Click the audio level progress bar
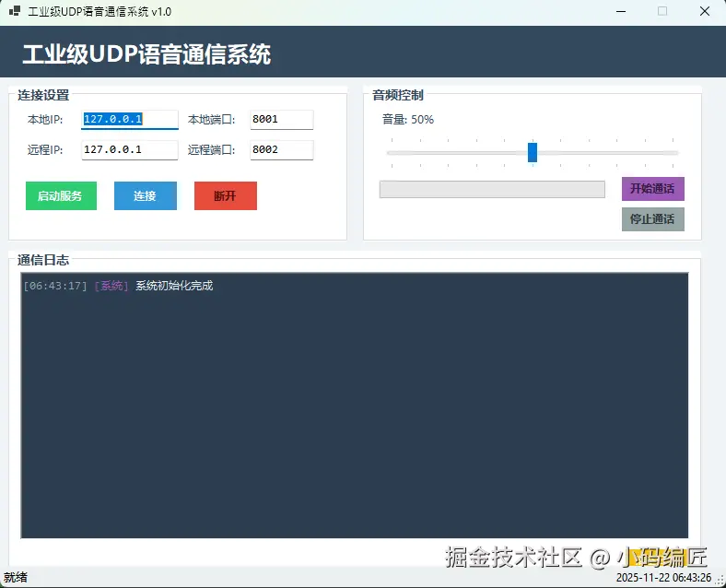726x588 pixels. tap(492, 189)
